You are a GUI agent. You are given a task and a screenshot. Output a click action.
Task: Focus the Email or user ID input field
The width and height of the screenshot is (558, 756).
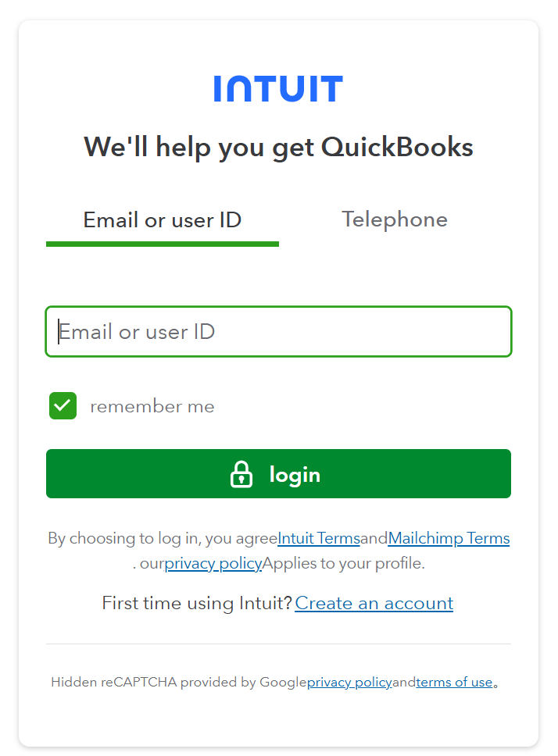(x=277, y=331)
